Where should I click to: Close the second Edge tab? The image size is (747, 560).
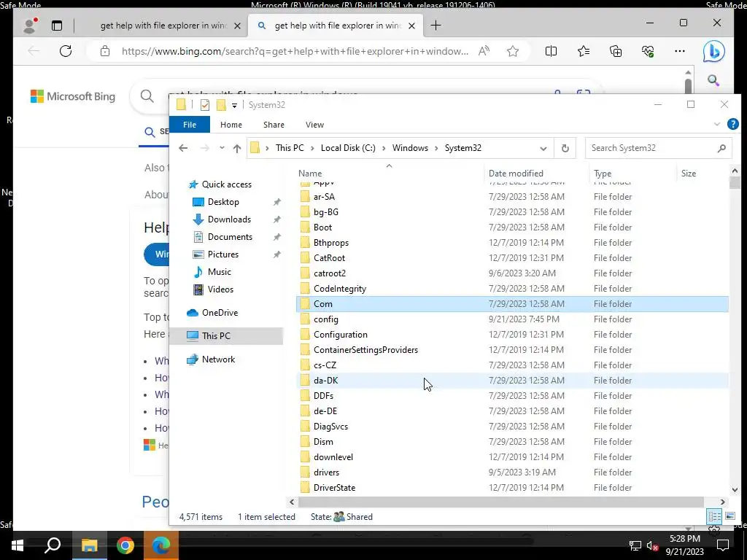pos(412,26)
